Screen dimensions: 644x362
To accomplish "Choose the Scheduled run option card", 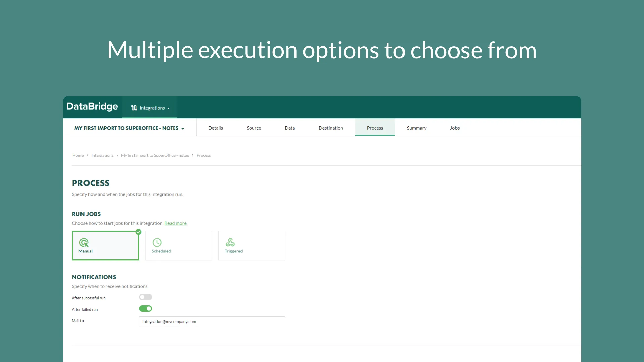I will click(x=178, y=245).
